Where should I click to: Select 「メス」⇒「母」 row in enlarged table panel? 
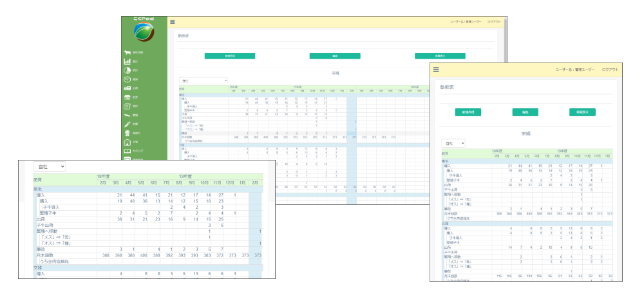coord(55,237)
